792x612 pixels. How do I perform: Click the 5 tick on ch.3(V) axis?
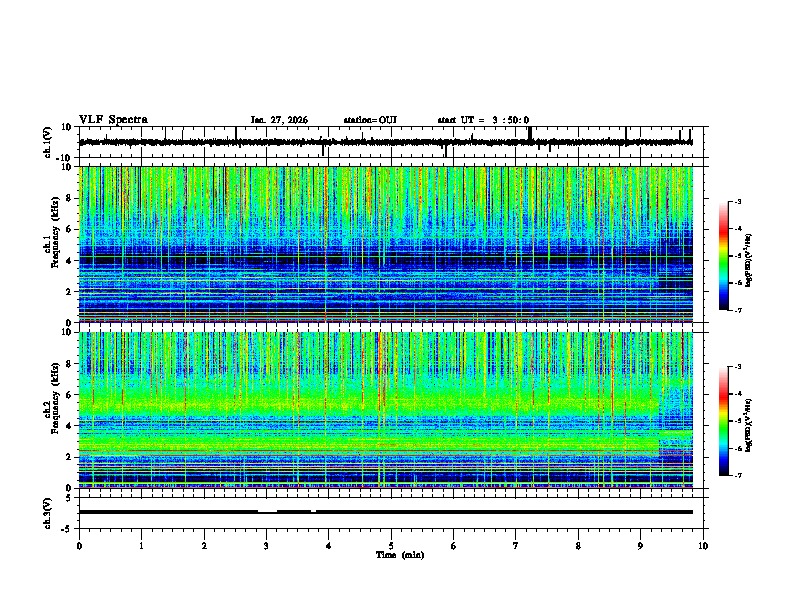click(x=70, y=498)
